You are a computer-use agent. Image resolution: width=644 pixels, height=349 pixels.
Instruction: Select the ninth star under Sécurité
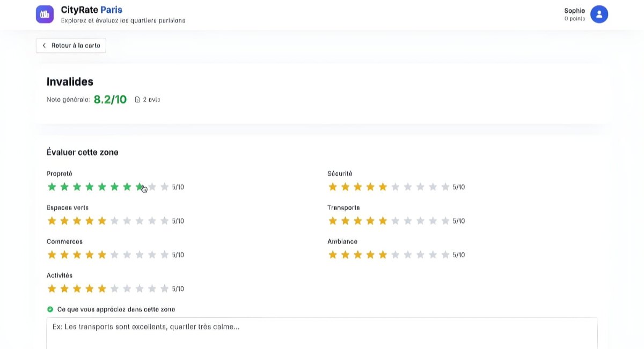click(x=432, y=187)
